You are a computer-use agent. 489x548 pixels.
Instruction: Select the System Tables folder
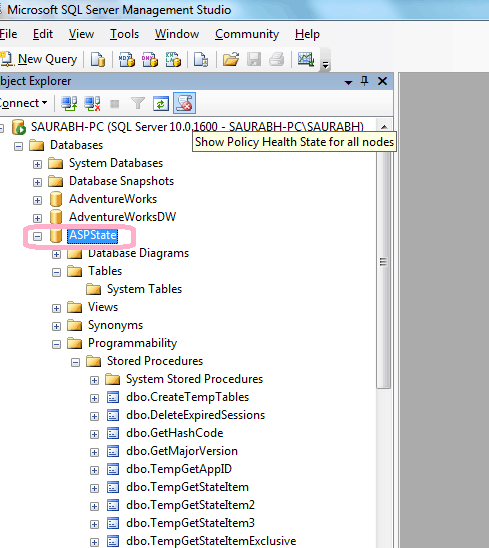coord(144,289)
